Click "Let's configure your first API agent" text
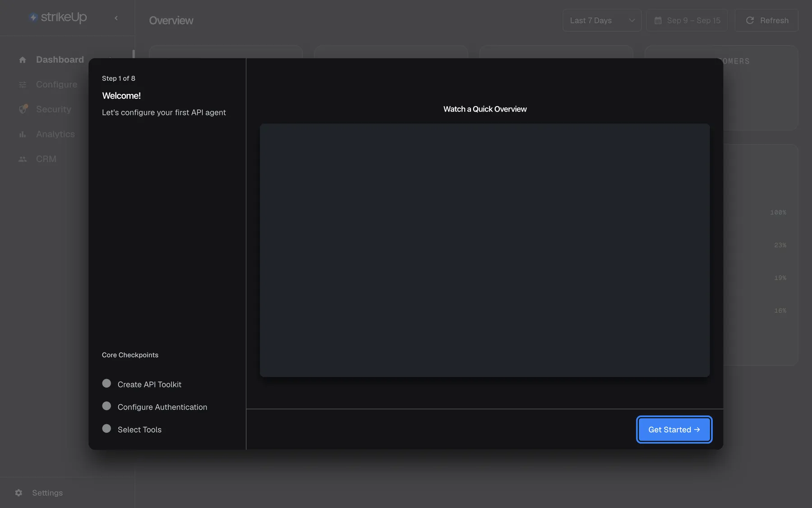The height and width of the screenshot is (508, 812). (164, 112)
